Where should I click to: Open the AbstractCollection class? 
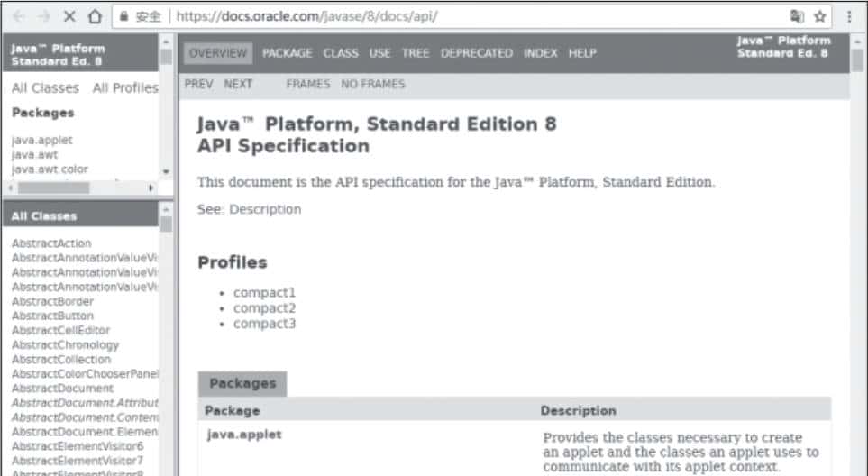tap(61, 359)
